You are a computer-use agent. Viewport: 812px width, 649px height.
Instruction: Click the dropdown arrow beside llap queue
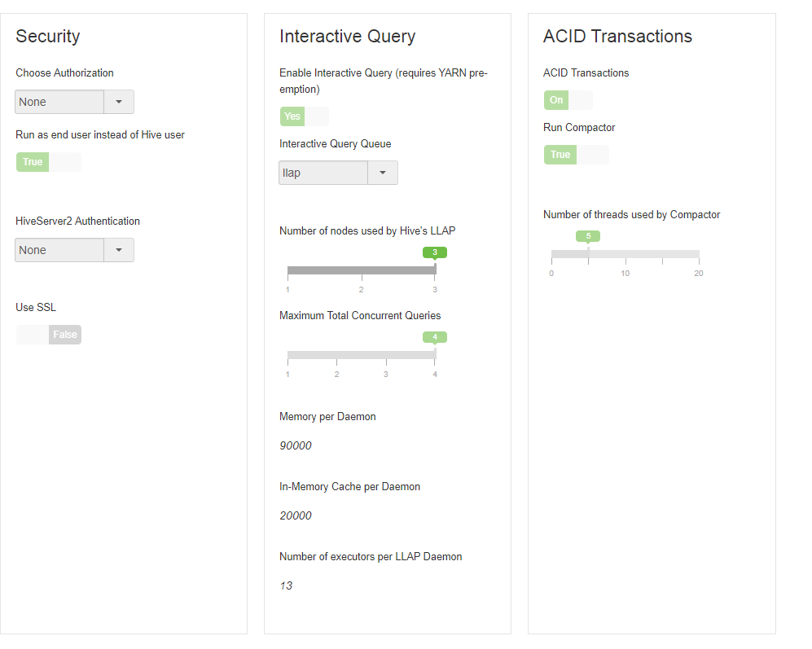(x=383, y=173)
